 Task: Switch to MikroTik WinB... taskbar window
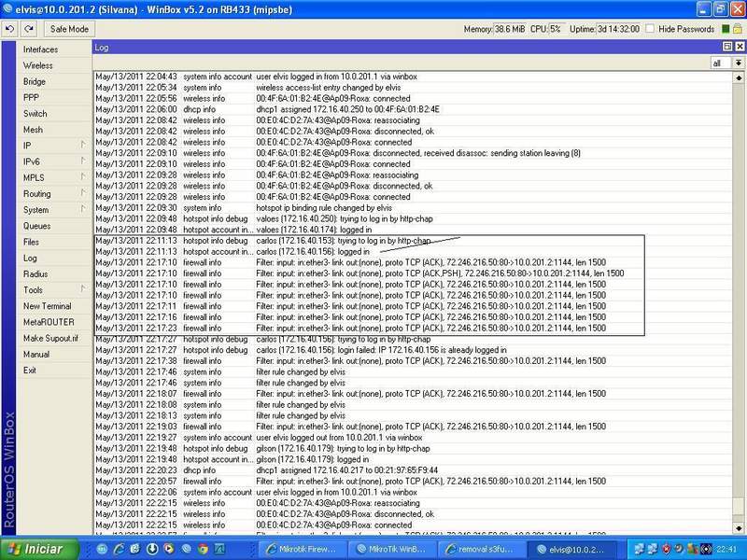(391, 549)
